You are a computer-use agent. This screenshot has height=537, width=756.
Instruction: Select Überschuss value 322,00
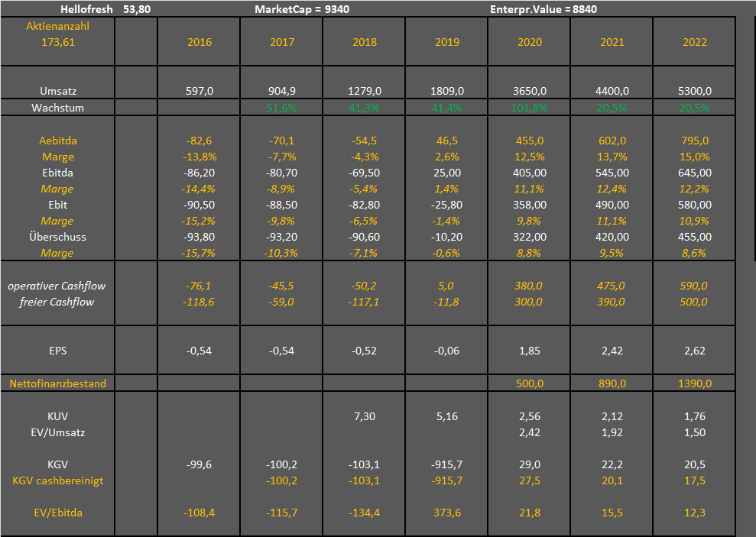(530, 237)
